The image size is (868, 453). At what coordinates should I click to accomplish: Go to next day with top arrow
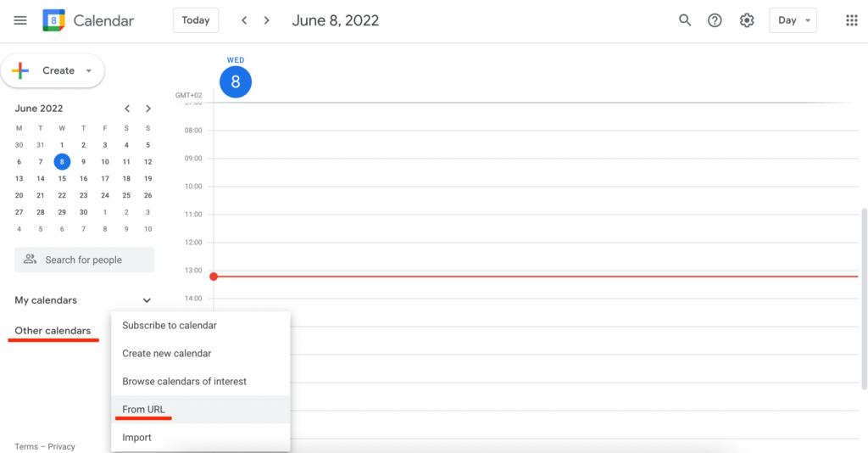tap(267, 20)
